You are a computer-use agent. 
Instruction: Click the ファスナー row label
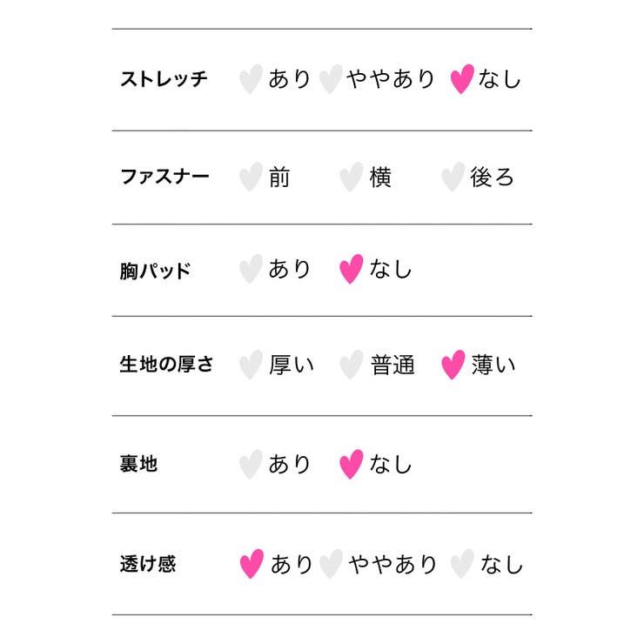click(164, 177)
